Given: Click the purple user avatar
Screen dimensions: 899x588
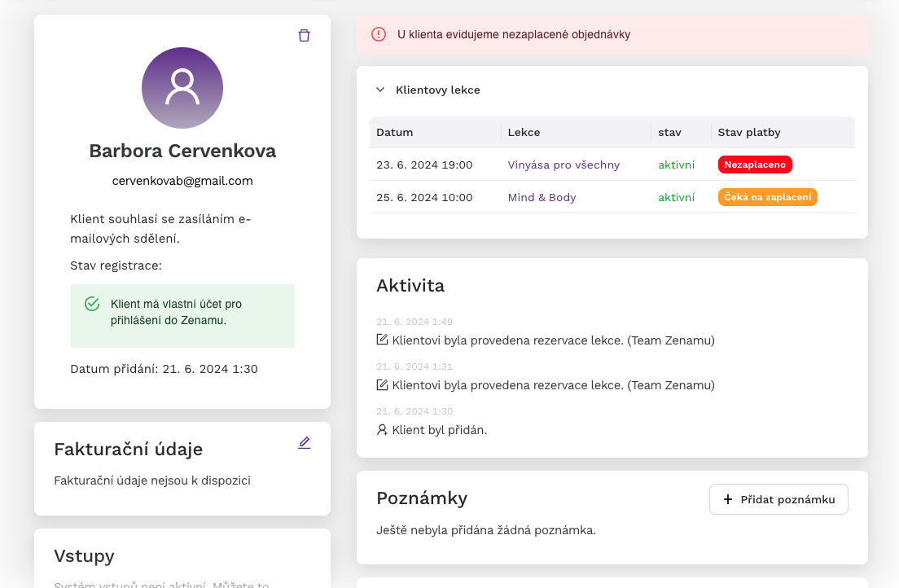Looking at the screenshot, I should (x=182, y=88).
